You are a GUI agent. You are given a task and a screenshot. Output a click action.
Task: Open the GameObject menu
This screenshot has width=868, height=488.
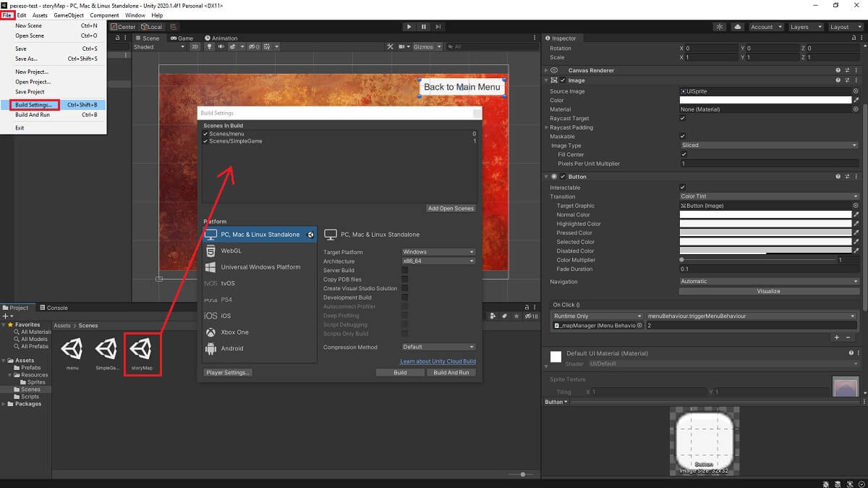pos(69,15)
